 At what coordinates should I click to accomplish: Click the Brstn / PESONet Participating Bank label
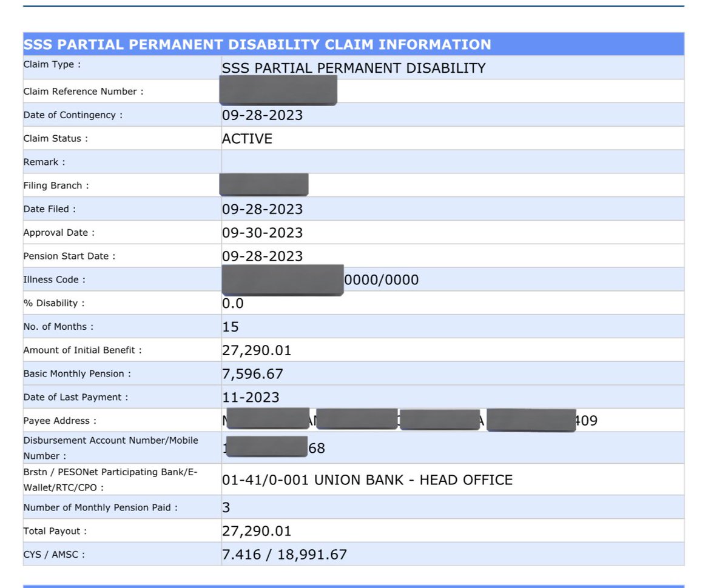110,479
